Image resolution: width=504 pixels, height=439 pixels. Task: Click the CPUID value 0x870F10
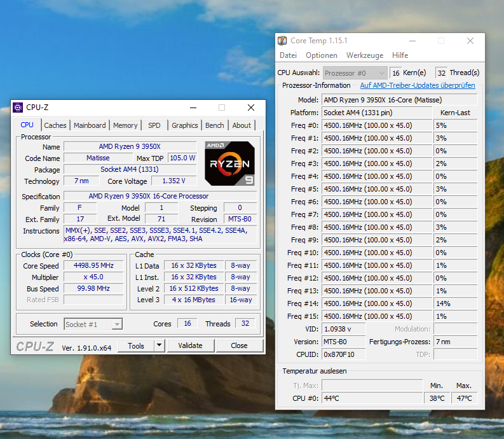pos(344,354)
